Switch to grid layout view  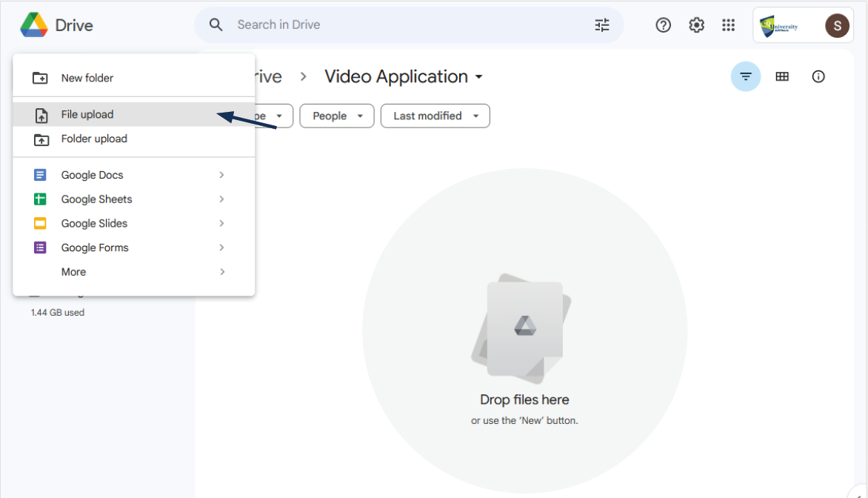[x=782, y=76]
